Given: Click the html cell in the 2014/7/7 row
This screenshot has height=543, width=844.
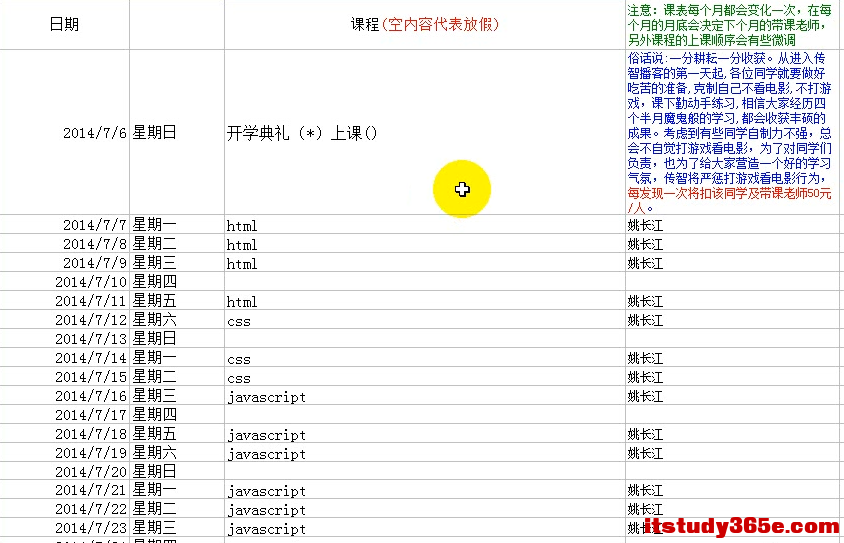Looking at the screenshot, I should [424, 226].
